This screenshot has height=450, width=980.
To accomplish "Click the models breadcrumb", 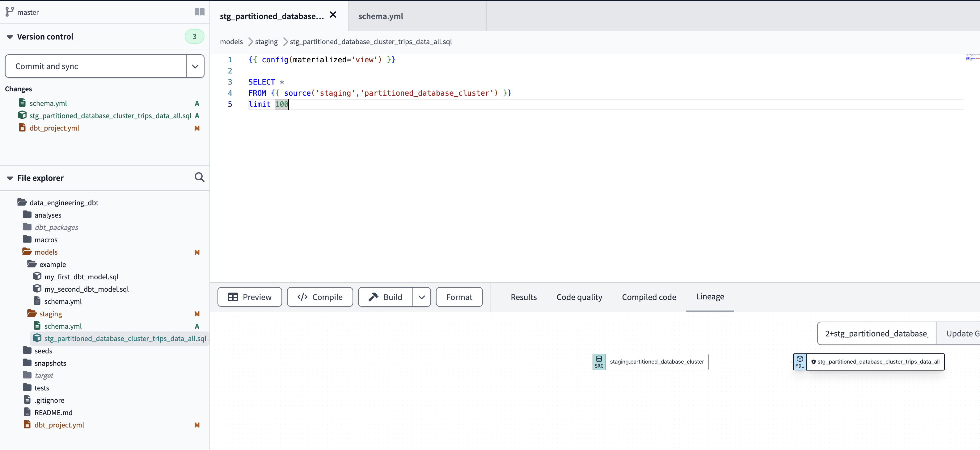I will click(231, 42).
